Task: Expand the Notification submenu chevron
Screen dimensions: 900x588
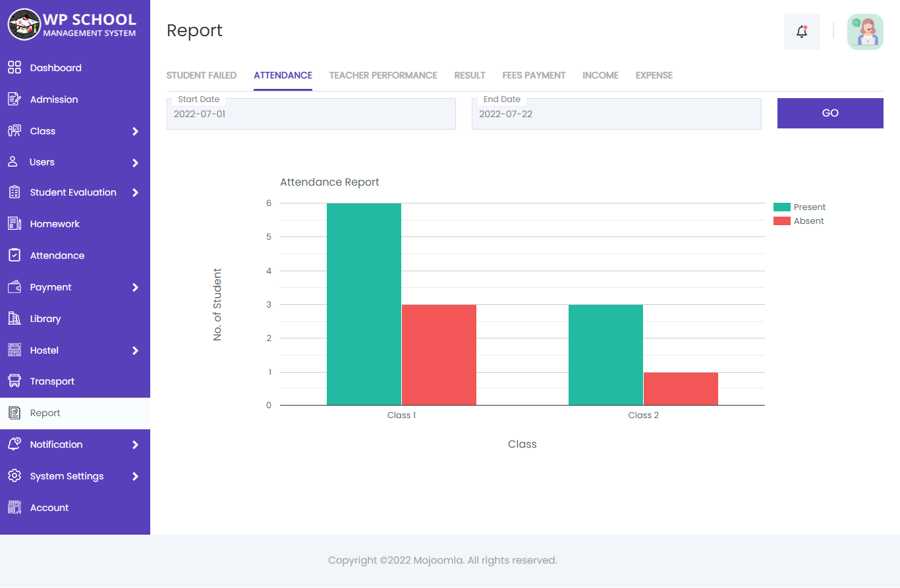Action: [x=135, y=444]
